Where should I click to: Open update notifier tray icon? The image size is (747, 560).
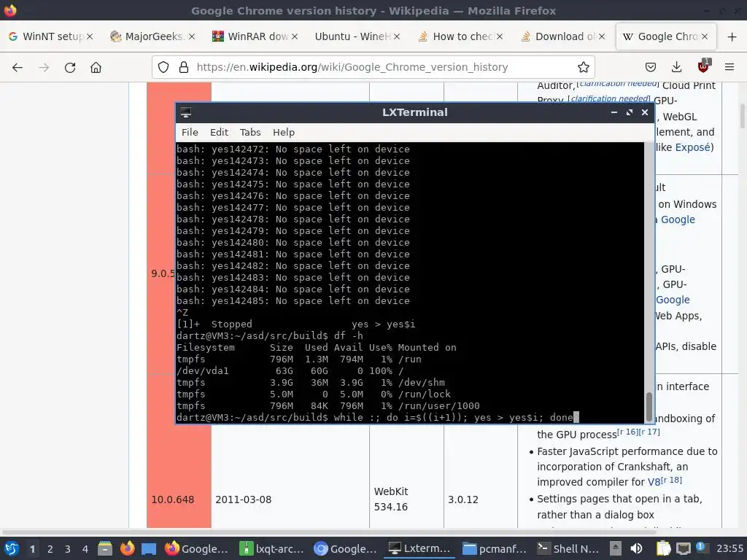[x=700, y=548]
